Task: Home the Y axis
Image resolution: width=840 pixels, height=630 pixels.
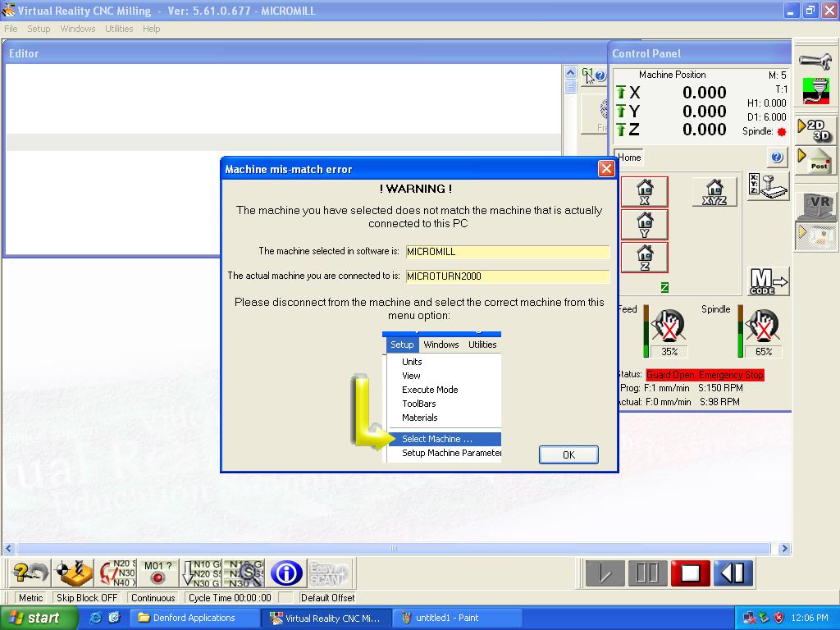Action: (645, 225)
